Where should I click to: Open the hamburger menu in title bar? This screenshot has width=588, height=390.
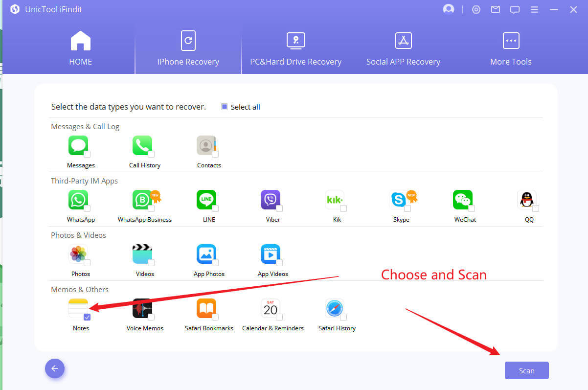click(534, 10)
